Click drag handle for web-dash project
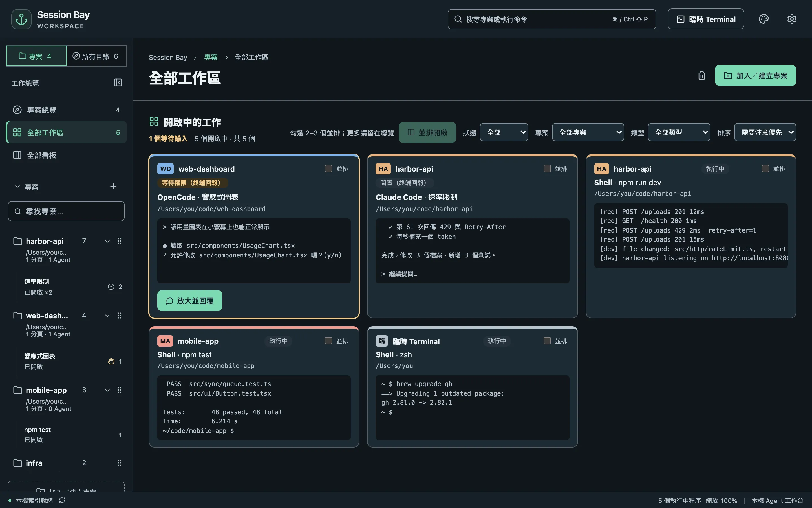This screenshot has width=812, height=508. tap(120, 316)
